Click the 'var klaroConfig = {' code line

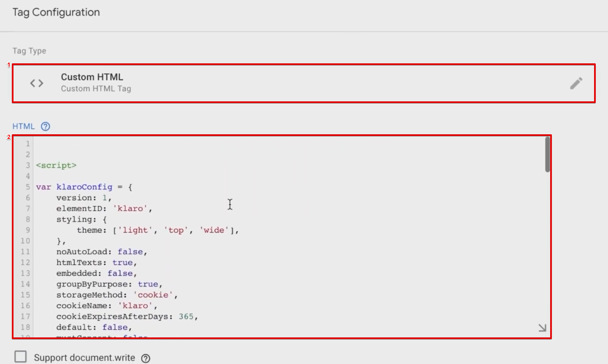click(84, 187)
